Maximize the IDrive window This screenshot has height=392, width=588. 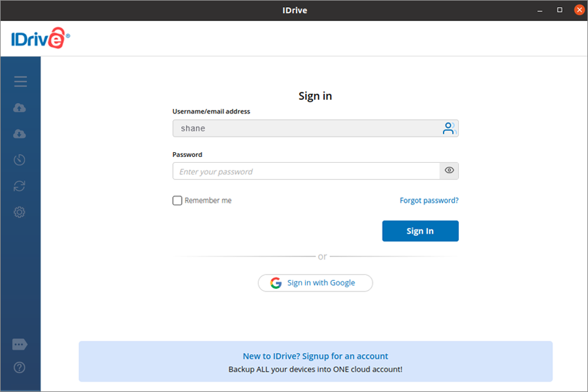(x=560, y=10)
